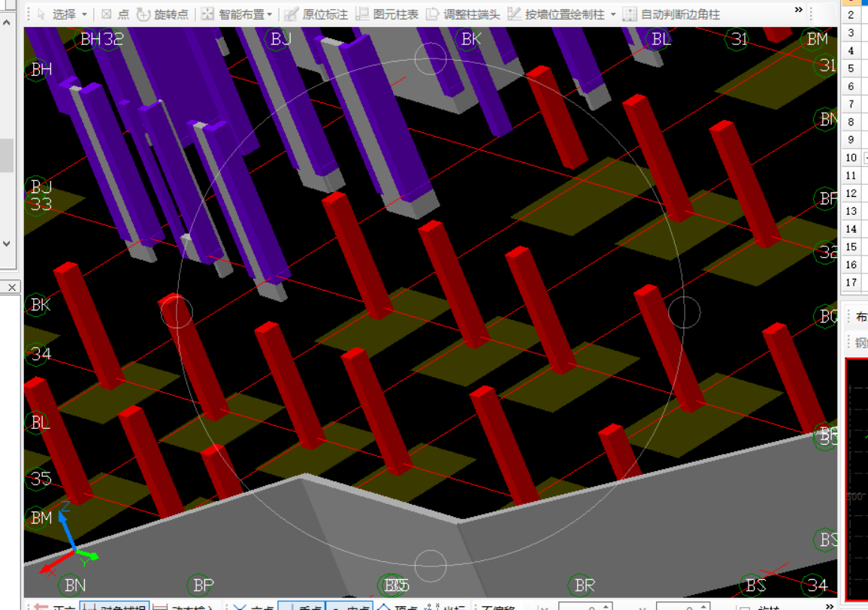Image resolution: width=868 pixels, height=610 pixels.
Task: Select the 点 (Point) drawing tool
Action: (x=115, y=14)
